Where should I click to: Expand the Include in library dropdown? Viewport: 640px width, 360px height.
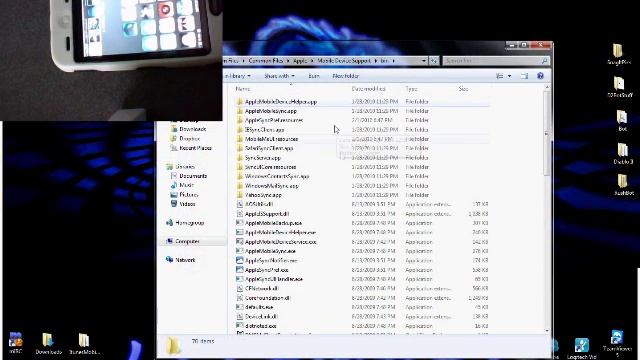coord(238,76)
